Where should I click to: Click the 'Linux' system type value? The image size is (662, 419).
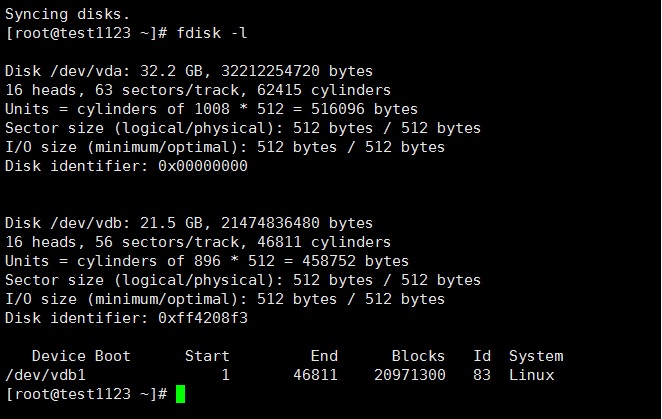click(x=532, y=375)
